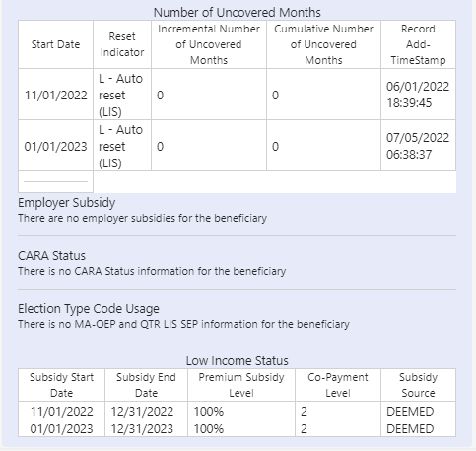Click incremental value 0 in 01/01/2023 row

(x=160, y=147)
